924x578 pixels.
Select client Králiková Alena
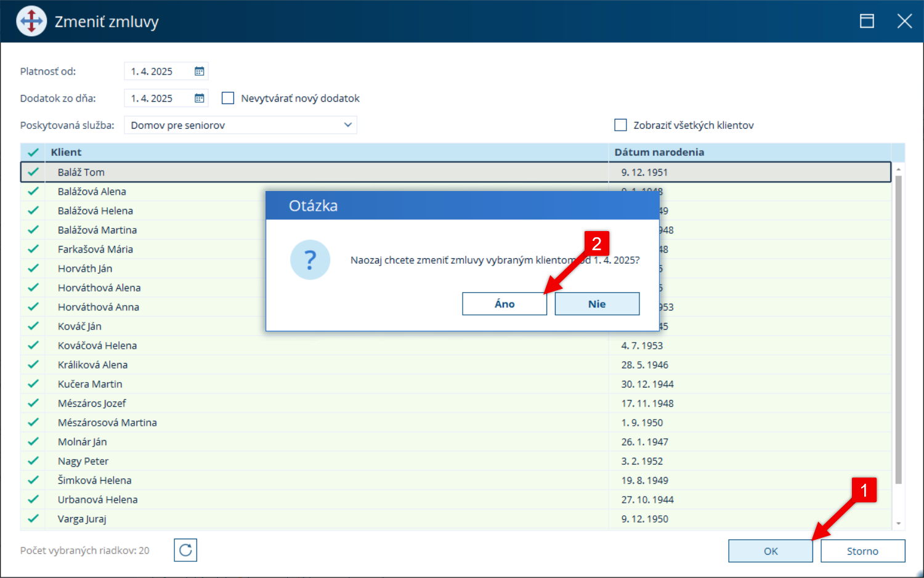pos(92,365)
